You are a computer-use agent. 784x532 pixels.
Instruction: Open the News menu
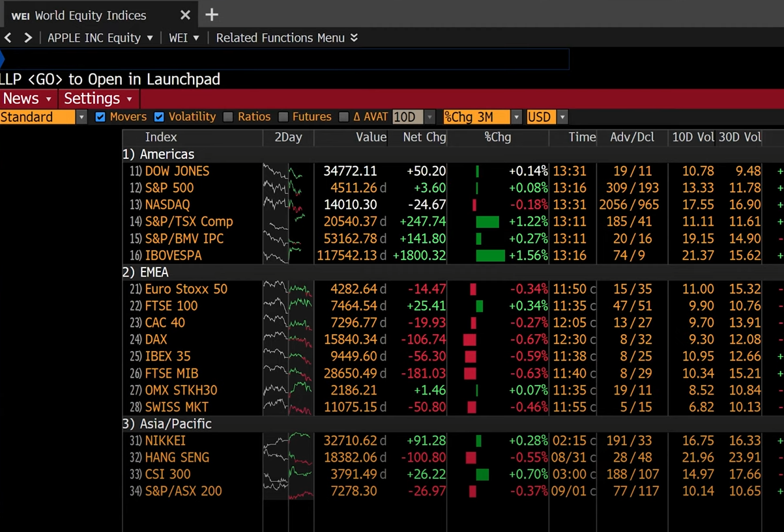click(27, 99)
